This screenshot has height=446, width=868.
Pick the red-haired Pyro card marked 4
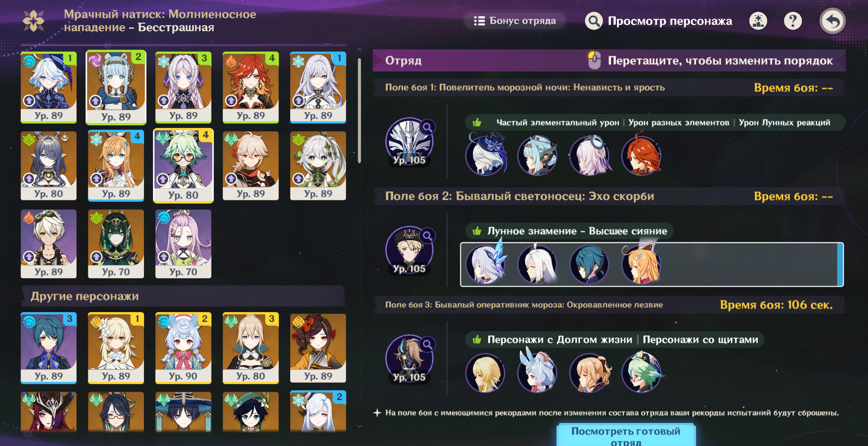click(x=251, y=87)
